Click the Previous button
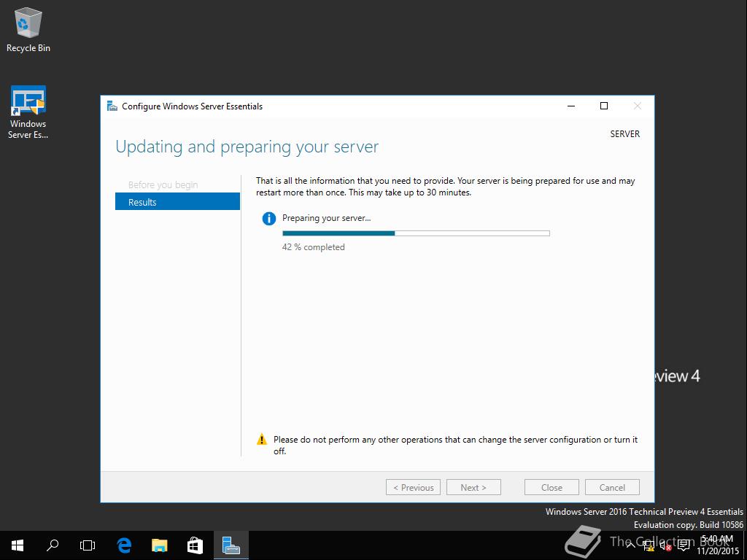747x560 pixels. 413,487
